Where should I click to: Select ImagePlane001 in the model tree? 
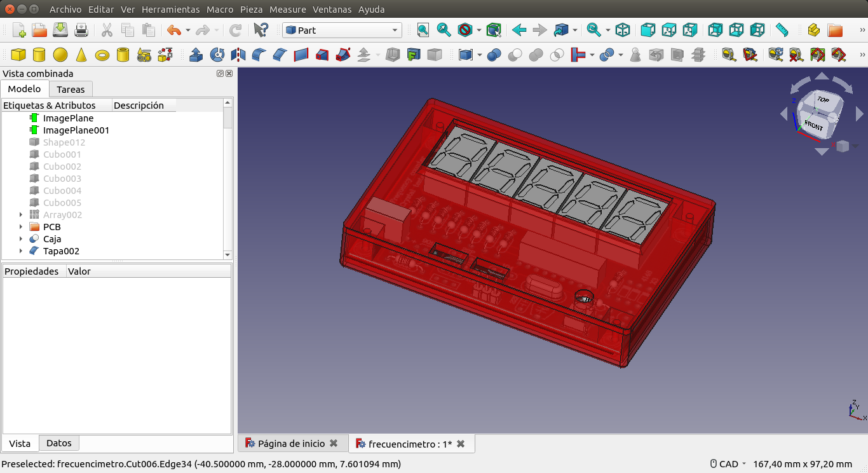point(76,130)
